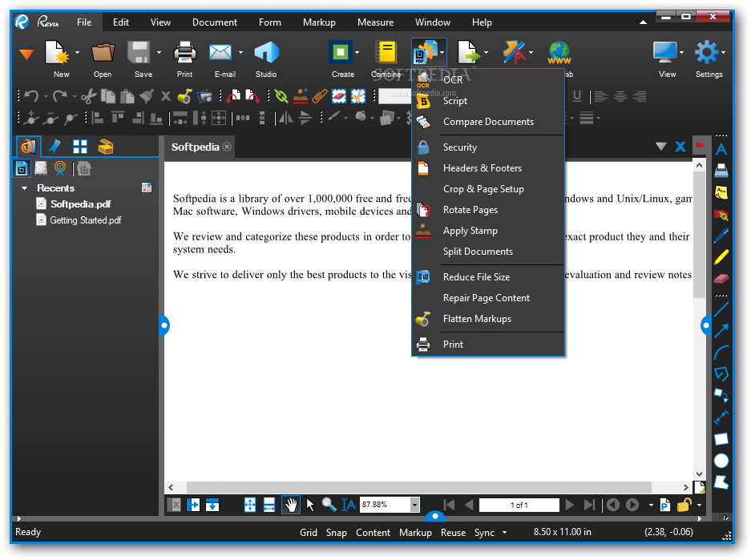Open the Studio tool in toolbar

(x=266, y=53)
